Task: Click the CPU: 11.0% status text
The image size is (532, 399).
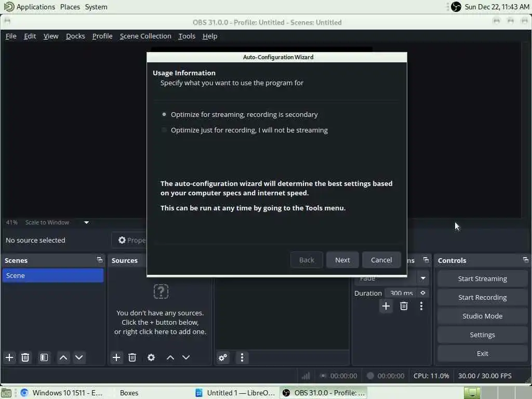Action: [431, 376]
